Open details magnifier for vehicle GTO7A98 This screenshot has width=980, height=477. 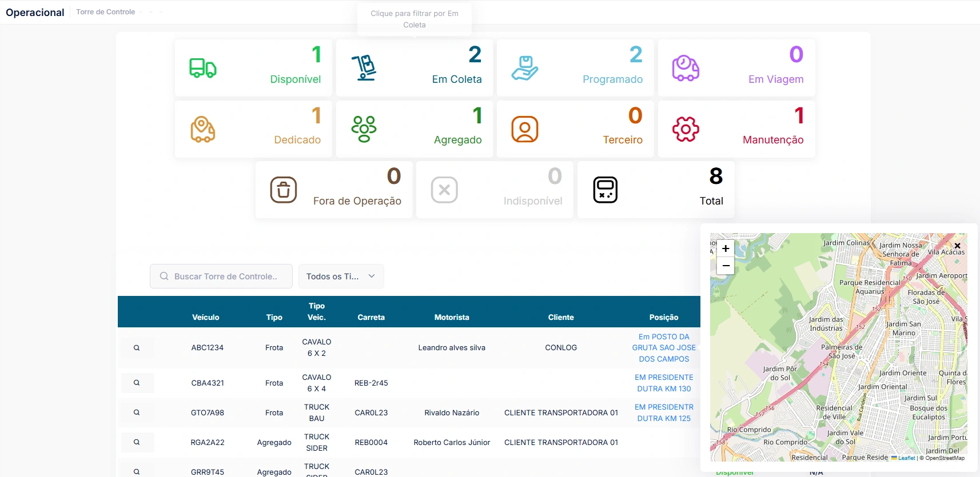click(x=137, y=412)
